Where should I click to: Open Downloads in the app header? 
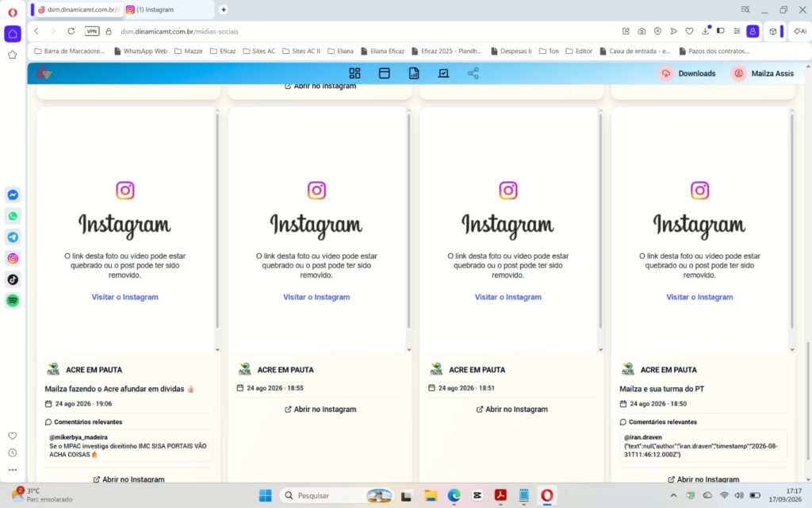[x=688, y=74]
